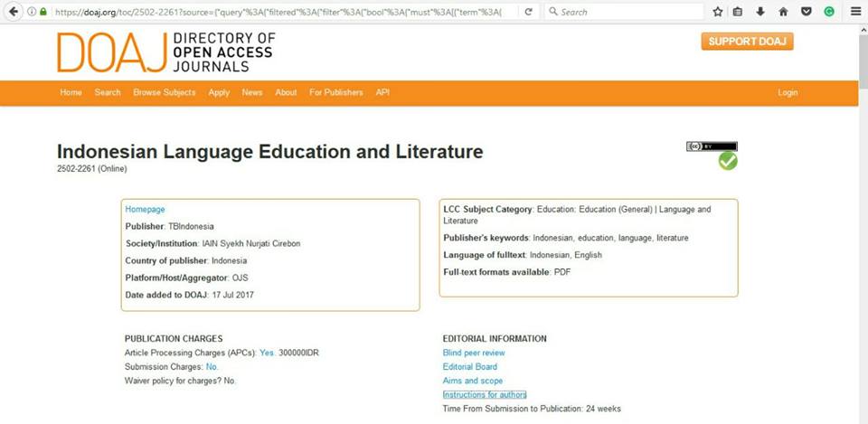Viewport: 868px width, 424px height.
Task: Click Time From Submission to Publication: 24 weeks
Action: (532, 409)
